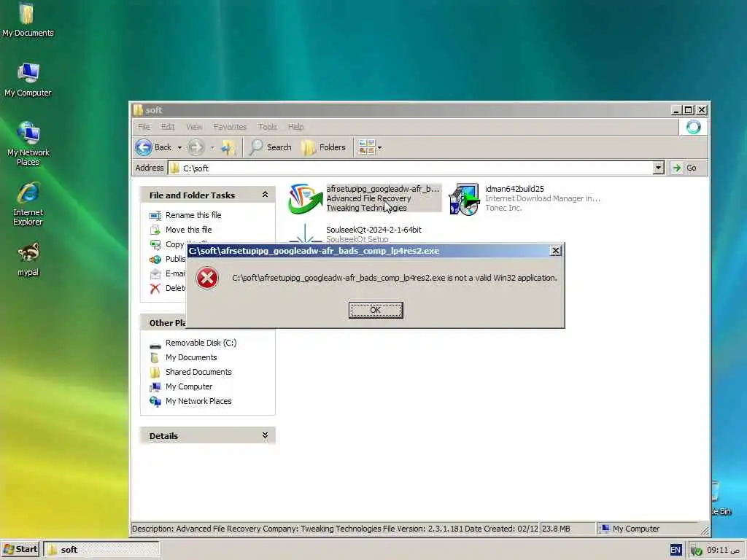Screen dimensions: 747x560
Task: Expand the Details panel
Action: (x=265, y=436)
